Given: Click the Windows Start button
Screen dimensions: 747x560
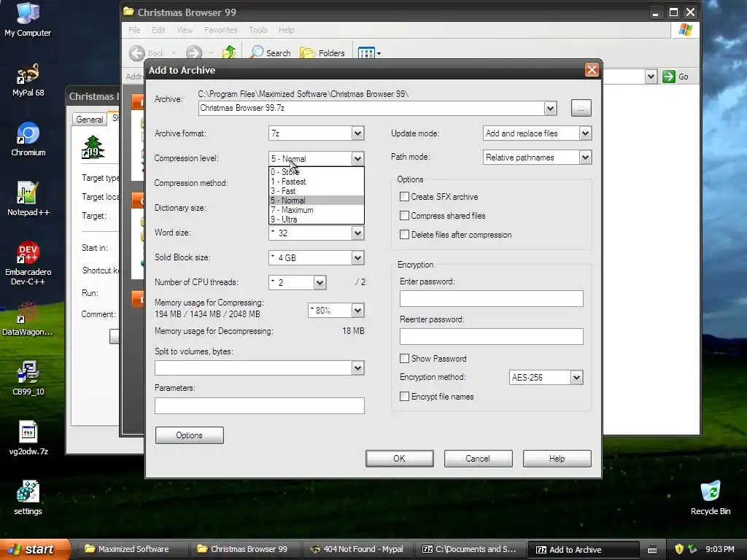Looking at the screenshot, I should pyautogui.click(x=34, y=549).
